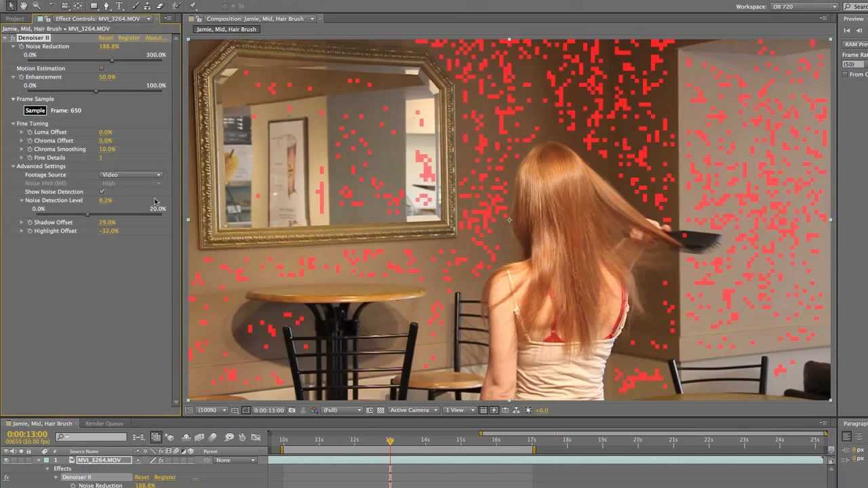868x488 pixels.
Task: Select the Rotation tool
Action: pyautogui.click(x=53, y=5)
